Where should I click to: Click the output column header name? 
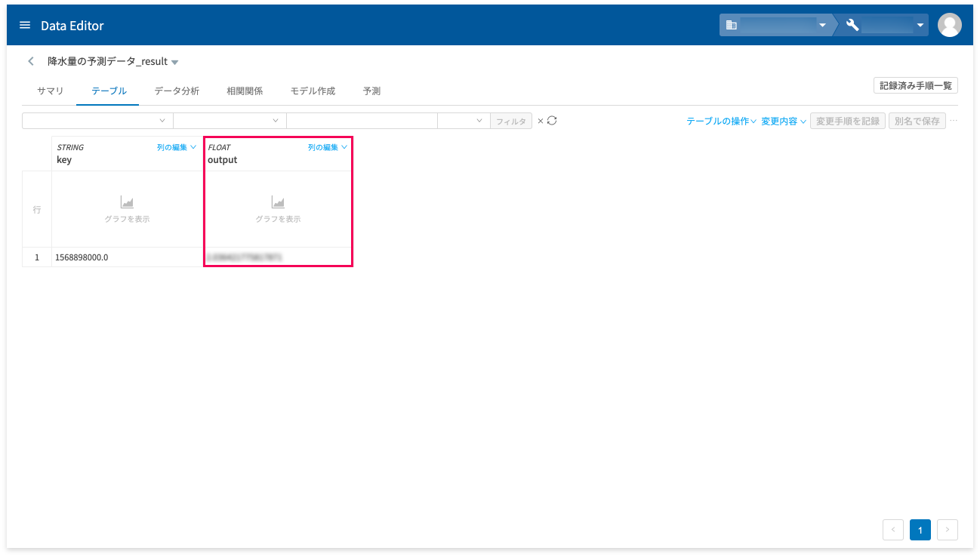tap(223, 160)
